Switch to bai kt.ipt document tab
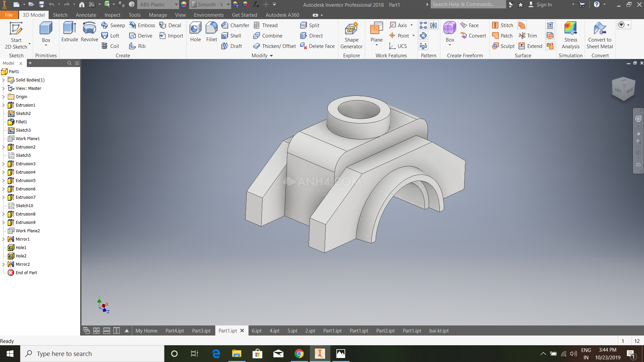This screenshot has width=644, height=362. click(439, 331)
